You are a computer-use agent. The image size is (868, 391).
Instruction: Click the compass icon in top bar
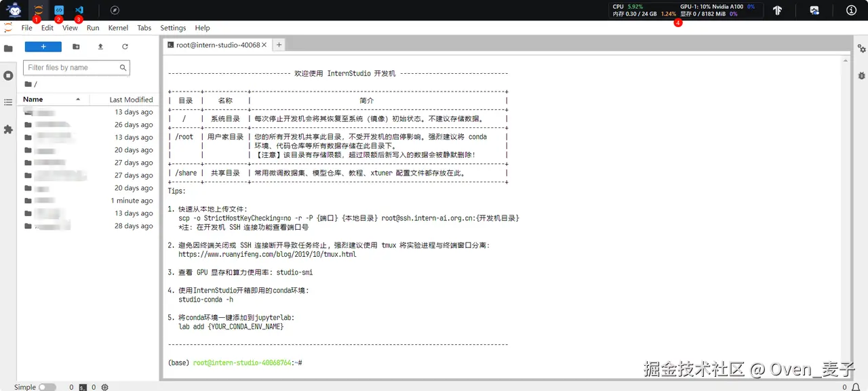coord(115,10)
